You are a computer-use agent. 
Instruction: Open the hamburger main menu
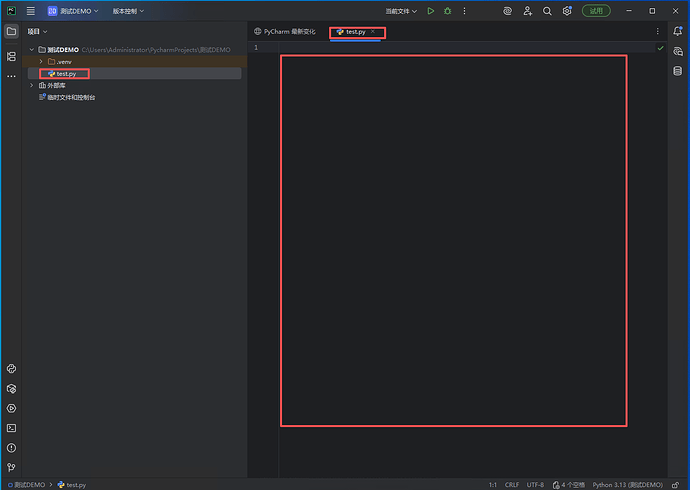point(31,11)
